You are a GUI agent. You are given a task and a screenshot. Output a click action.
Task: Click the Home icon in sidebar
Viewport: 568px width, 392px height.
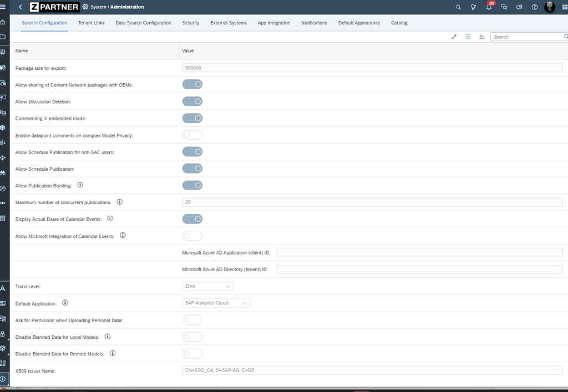[3, 22]
